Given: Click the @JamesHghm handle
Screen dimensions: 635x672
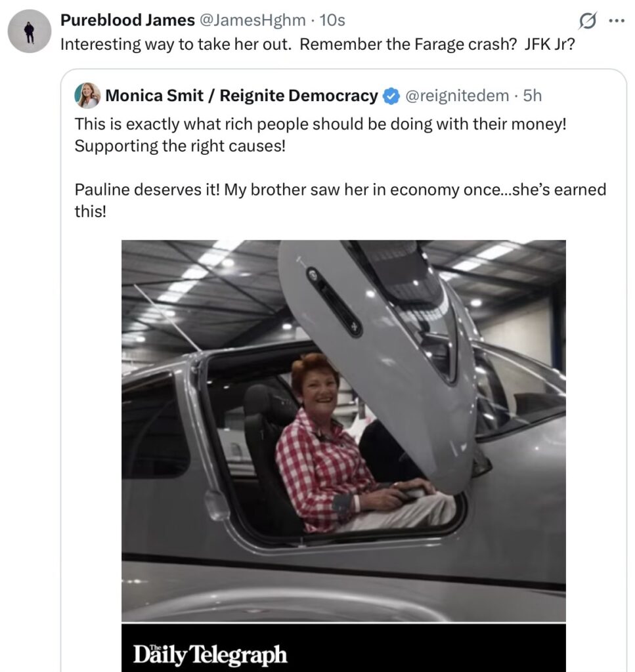Looking at the screenshot, I should pyautogui.click(x=253, y=20).
